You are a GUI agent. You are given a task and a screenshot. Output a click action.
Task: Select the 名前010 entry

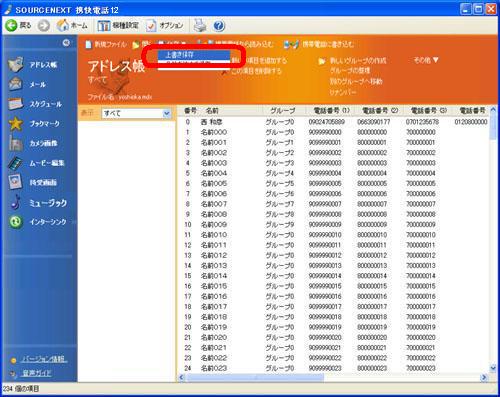[x=214, y=235]
